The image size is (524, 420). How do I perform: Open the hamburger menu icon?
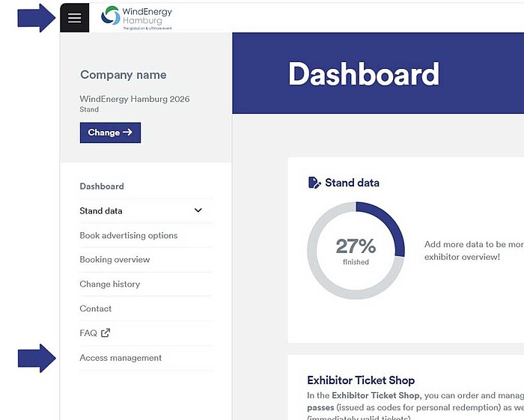click(74, 18)
